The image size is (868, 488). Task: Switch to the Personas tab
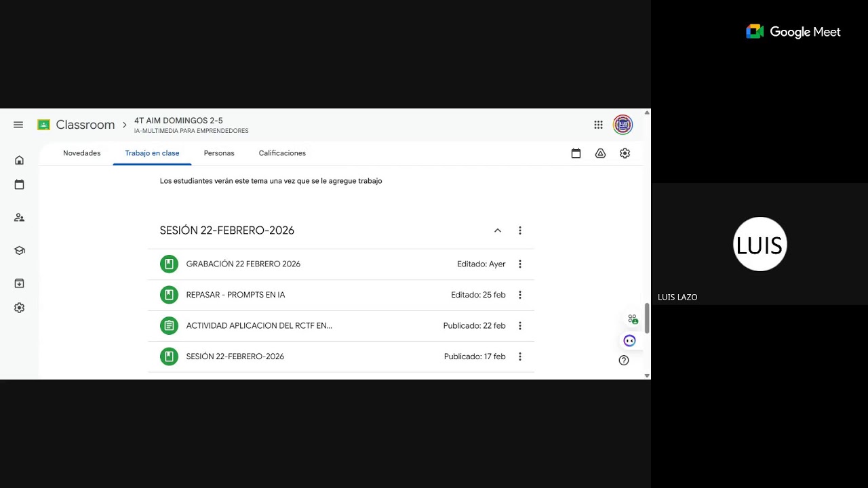[219, 153]
